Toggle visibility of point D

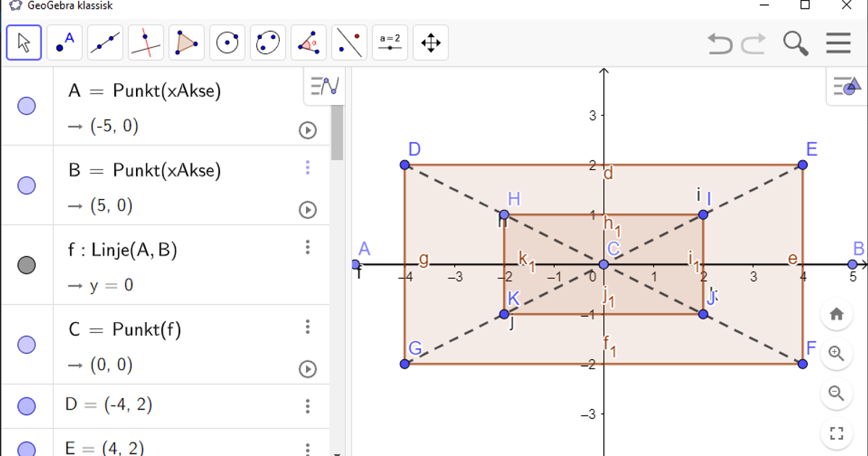coord(27,405)
